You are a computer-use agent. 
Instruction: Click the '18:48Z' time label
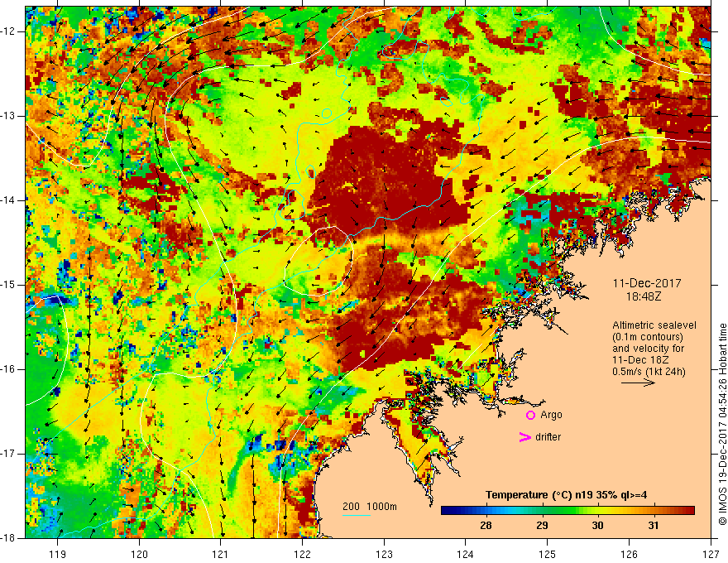click(643, 296)
